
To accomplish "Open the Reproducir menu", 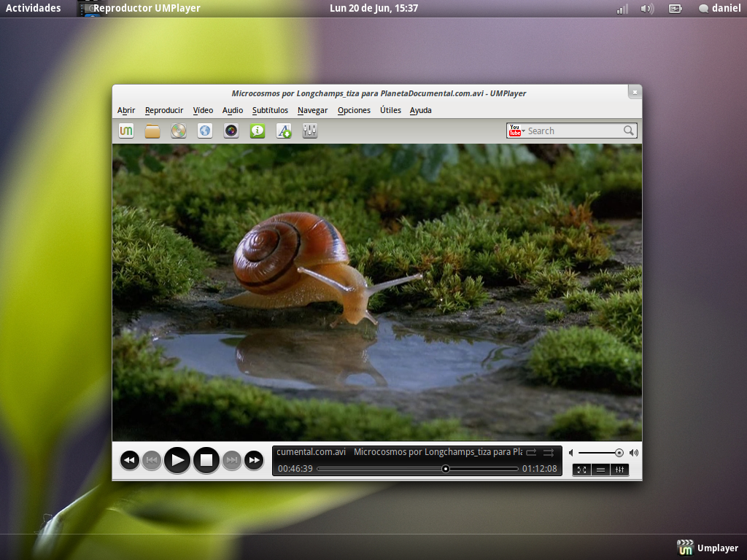I will (164, 111).
